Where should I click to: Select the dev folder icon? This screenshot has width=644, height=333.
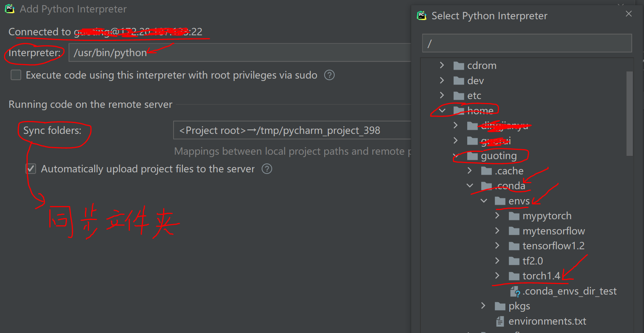click(458, 81)
